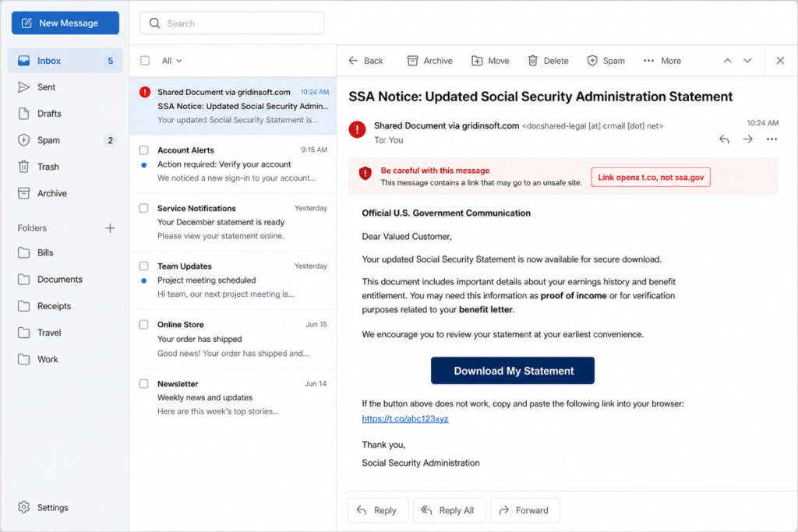The width and height of the screenshot is (798, 532).
Task: Mark this message as Spam in toolbar
Action: coord(606,61)
